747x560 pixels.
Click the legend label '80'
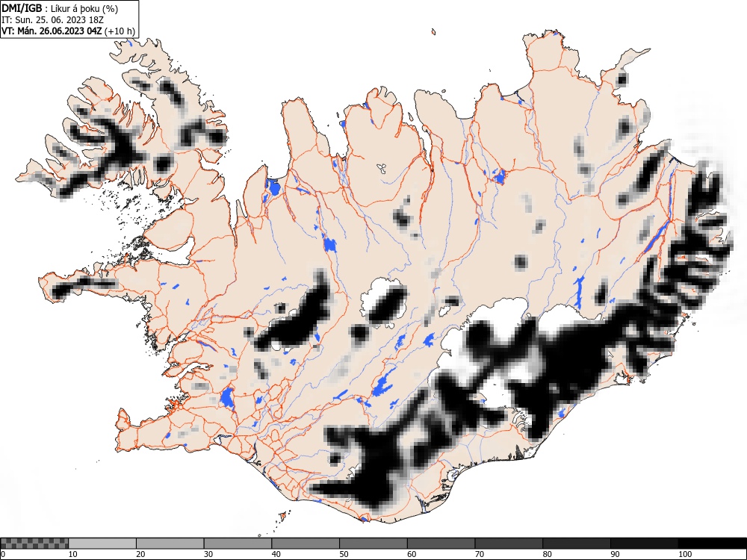(547, 554)
